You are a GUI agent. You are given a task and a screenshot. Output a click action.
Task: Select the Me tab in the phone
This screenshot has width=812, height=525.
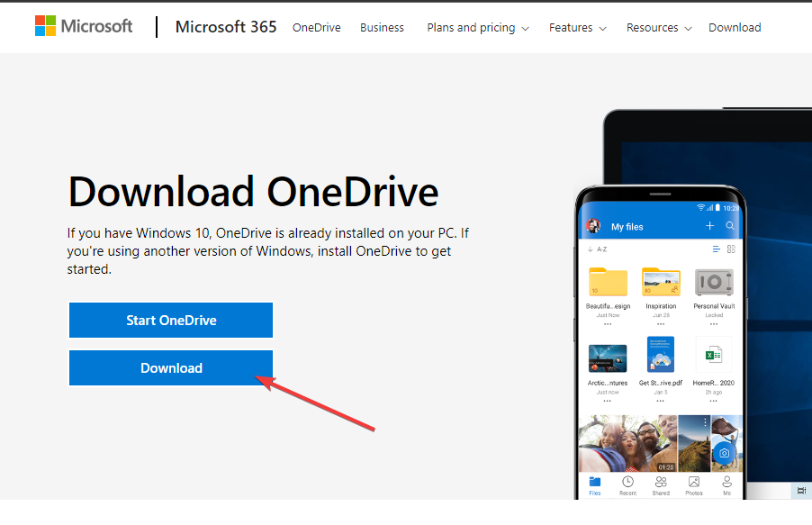727,485
